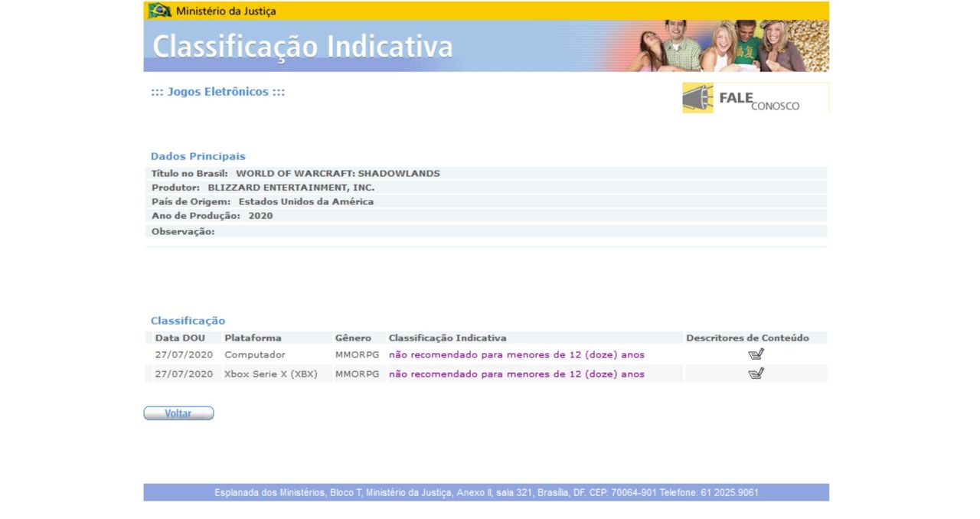Click the Ano de Produção label
This screenshot has height=519, width=980.
pos(196,216)
